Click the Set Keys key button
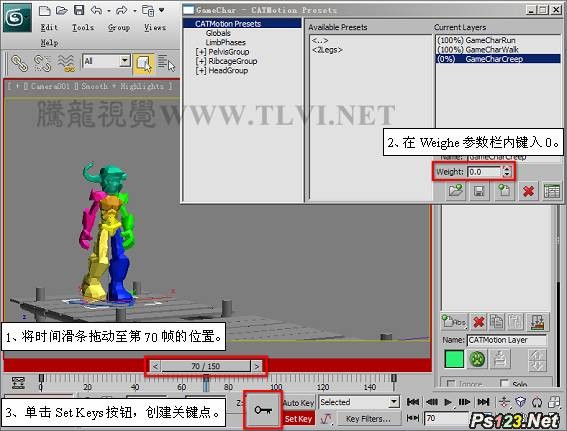Viewport: 567px width, 431px height. pyautogui.click(x=263, y=410)
